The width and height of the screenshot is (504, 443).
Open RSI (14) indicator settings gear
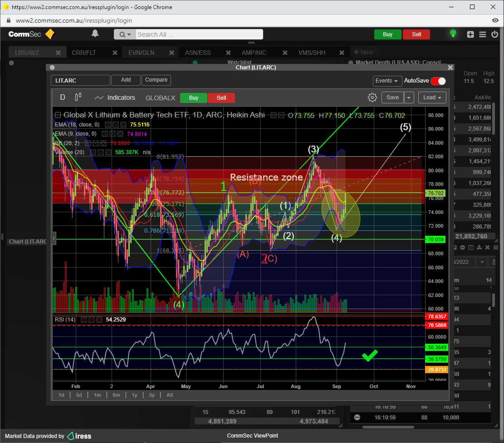[x=92, y=320]
